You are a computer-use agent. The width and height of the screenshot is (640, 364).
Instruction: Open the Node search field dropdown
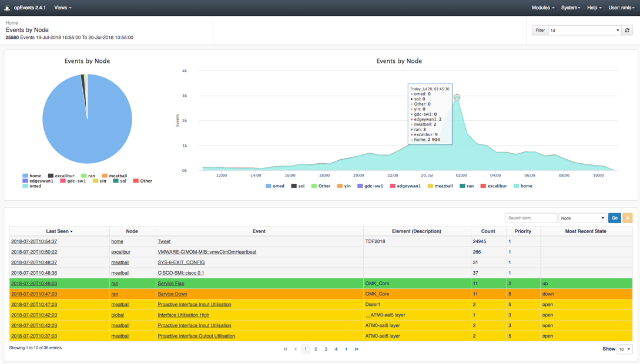582,218
